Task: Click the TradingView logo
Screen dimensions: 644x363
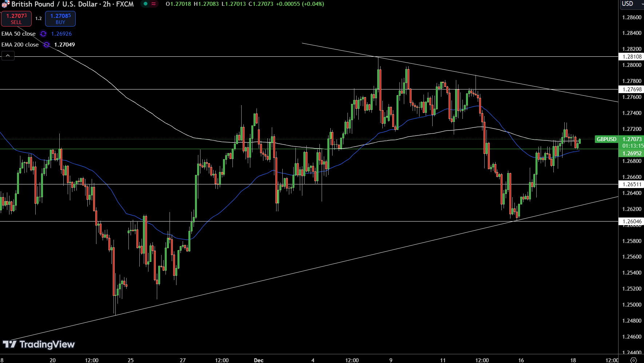Action: point(39,344)
